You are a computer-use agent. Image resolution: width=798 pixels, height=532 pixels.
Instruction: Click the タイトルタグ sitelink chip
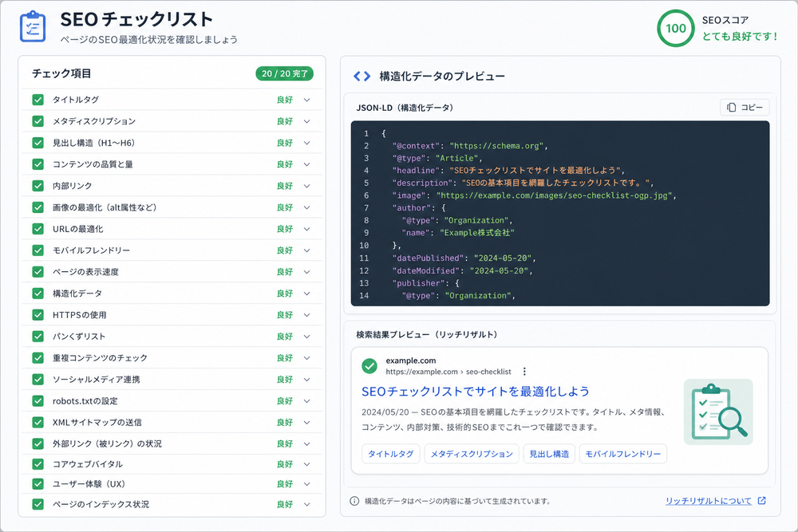pyautogui.click(x=391, y=454)
